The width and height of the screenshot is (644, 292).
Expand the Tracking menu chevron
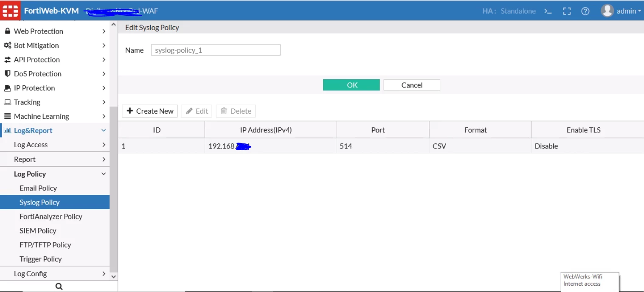pyautogui.click(x=103, y=102)
